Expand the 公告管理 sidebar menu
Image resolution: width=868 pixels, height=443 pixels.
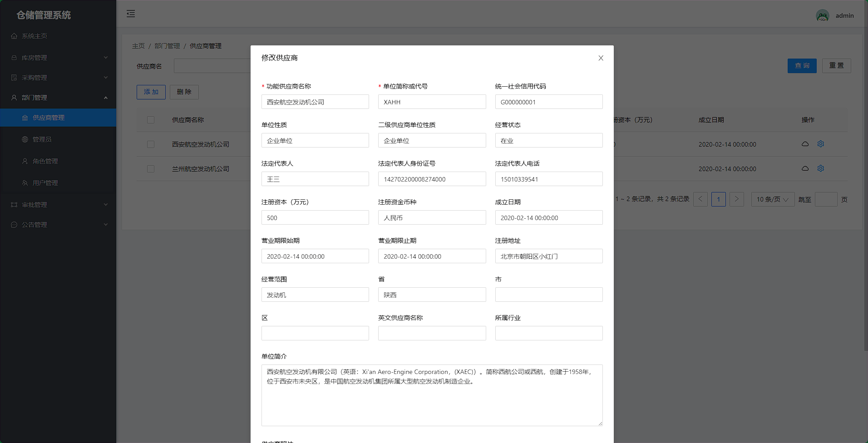tap(58, 225)
